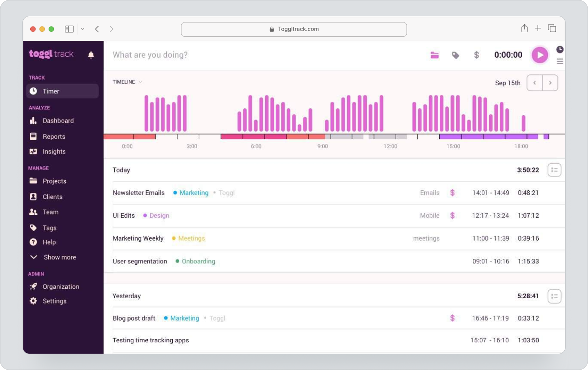This screenshot has height=370, width=588.
Task: Switch timer mode using the hamburger toggle icon
Action: [x=560, y=61]
